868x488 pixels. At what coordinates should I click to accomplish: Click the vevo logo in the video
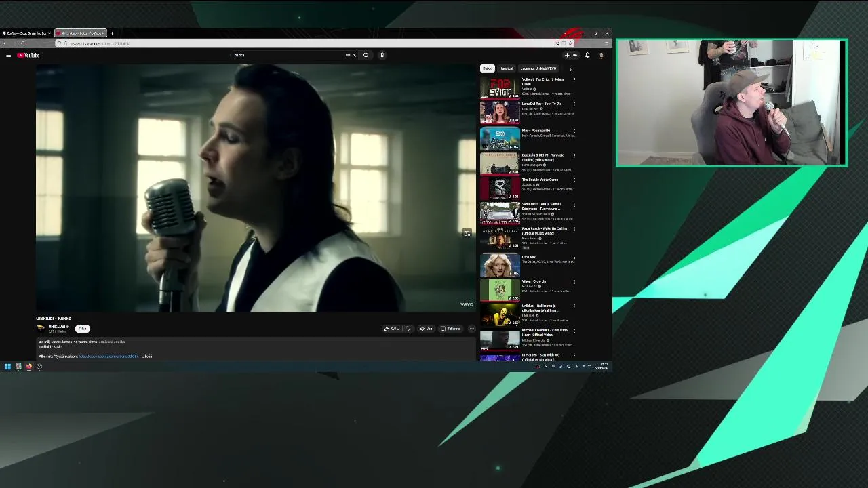click(x=467, y=304)
